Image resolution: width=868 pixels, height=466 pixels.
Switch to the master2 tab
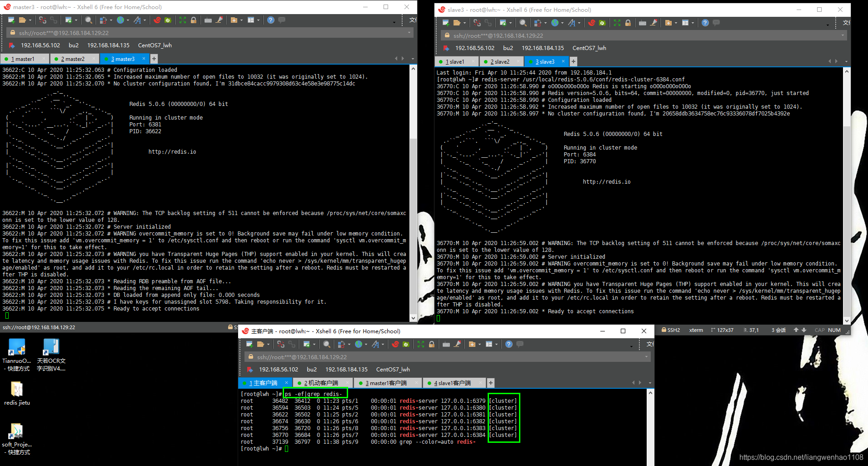tap(75, 59)
